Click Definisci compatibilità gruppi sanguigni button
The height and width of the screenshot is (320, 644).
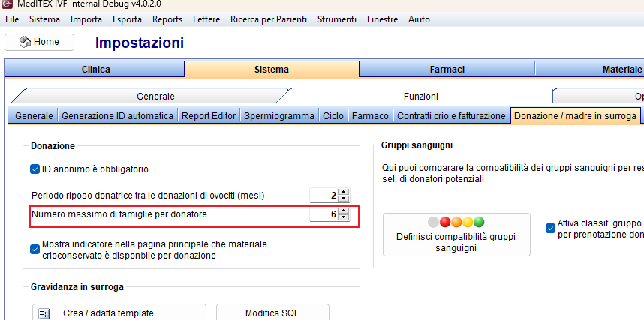(456, 235)
